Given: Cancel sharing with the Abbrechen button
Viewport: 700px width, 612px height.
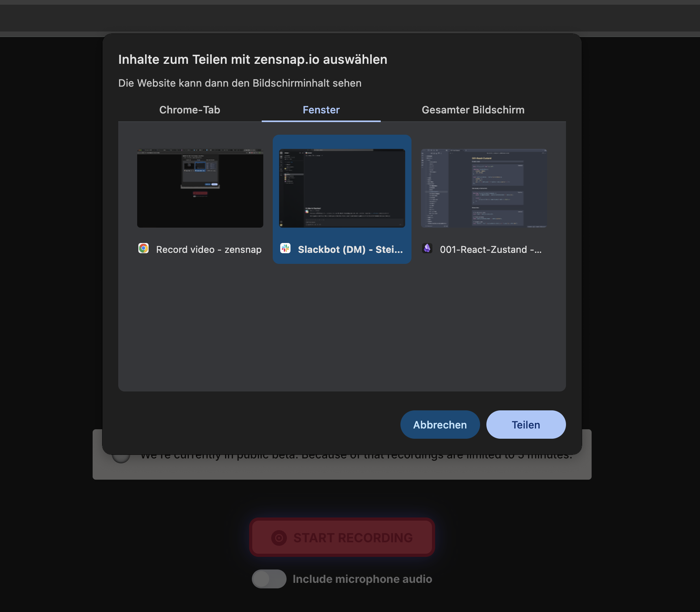Looking at the screenshot, I should 440,425.
